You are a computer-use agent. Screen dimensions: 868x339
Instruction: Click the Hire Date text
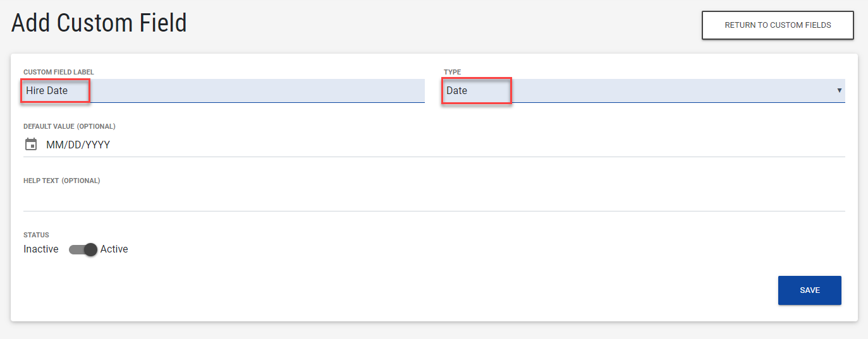pos(47,91)
